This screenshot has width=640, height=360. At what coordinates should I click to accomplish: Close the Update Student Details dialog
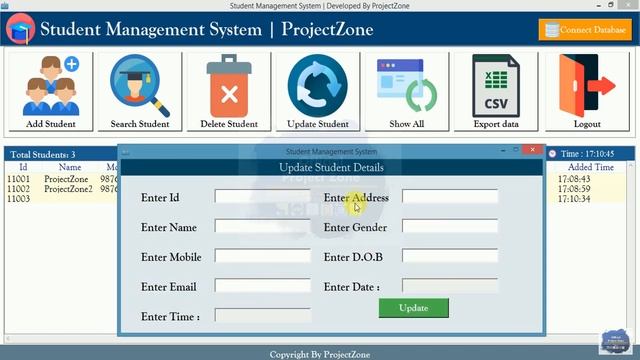point(532,150)
